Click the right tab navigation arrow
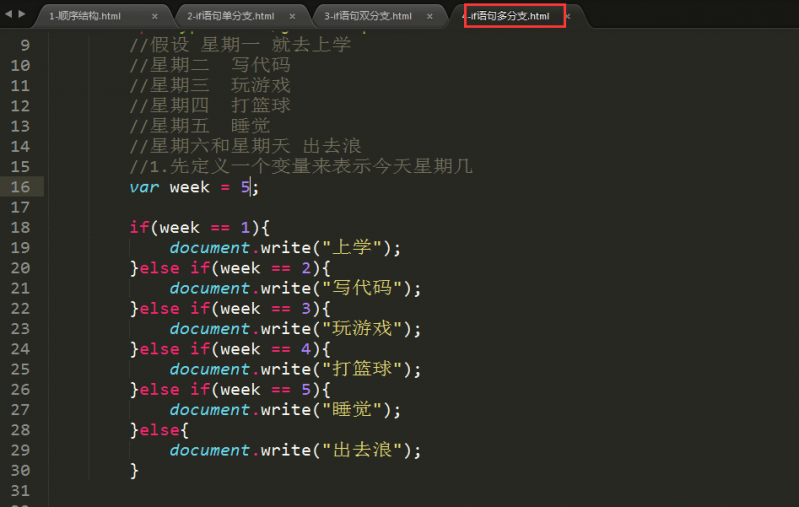799x507 pixels. coord(22,14)
